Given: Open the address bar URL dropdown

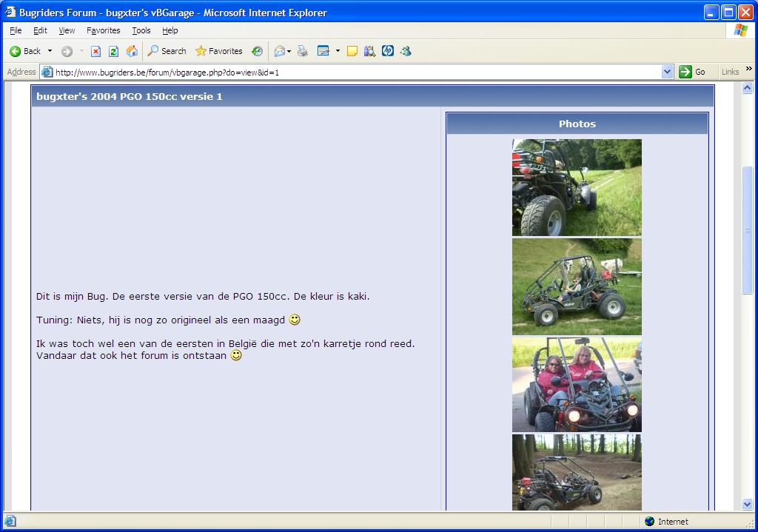Looking at the screenshot, I should [x=667, y=72].
